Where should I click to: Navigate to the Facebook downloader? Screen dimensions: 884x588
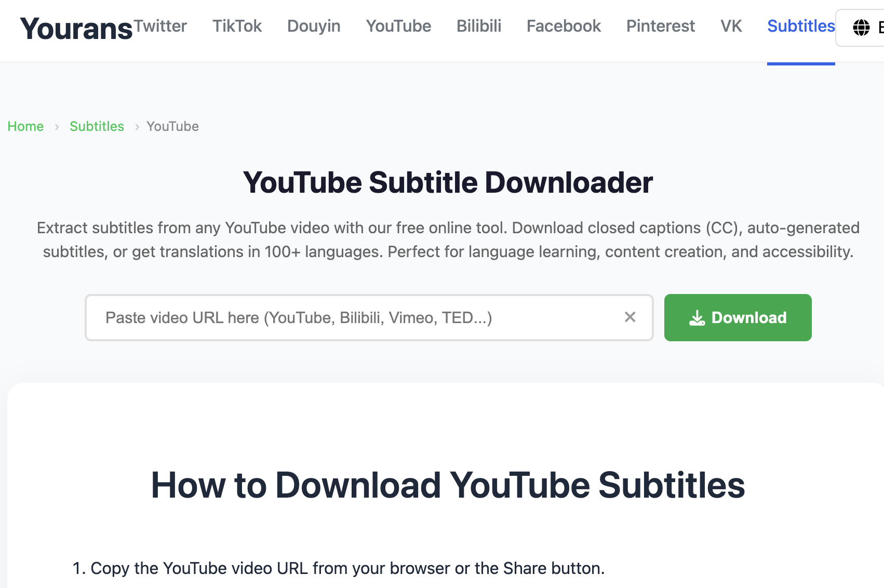[x=564, y=26]
